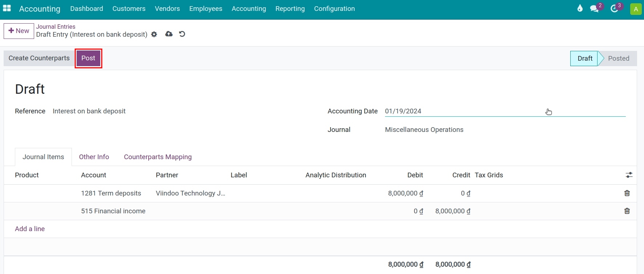Image resolution: width=644 pixels, height=274 pixels.
Task: Edit debit 8,000,000 in Term deposits row
Action: 405,193
